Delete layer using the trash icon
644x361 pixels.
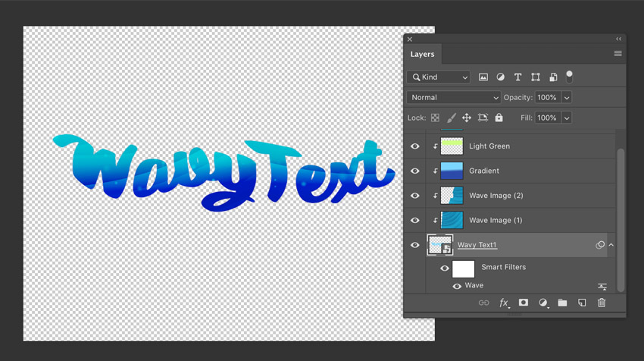[x=602, y=303]
